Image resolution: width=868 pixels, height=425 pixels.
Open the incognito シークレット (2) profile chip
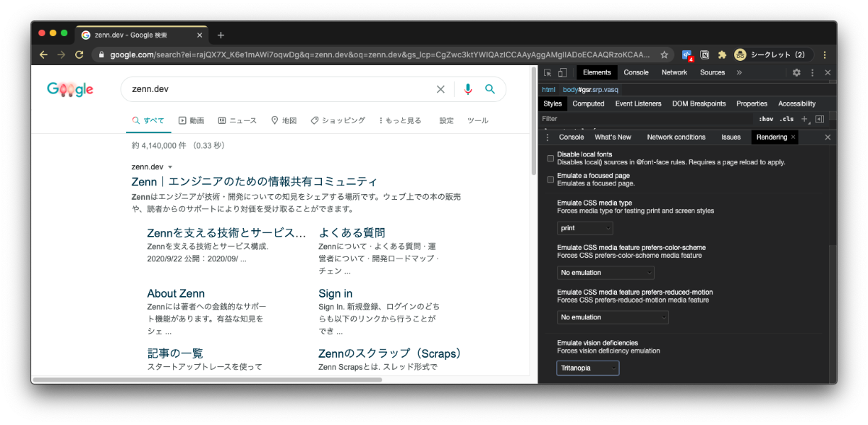pos(773,54)
